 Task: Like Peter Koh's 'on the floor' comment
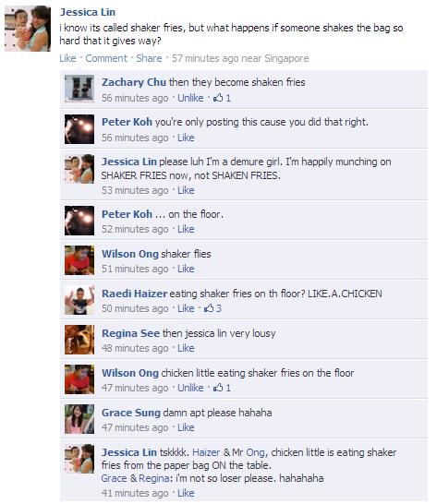186,229
